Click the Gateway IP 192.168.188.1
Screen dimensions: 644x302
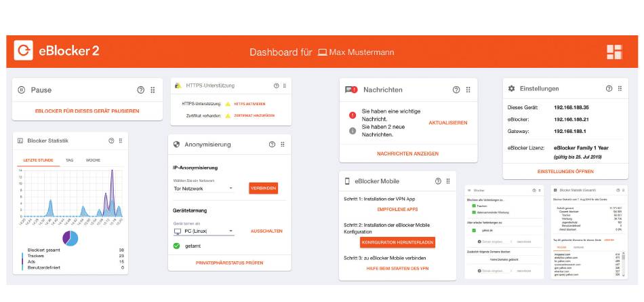(570, 132)
